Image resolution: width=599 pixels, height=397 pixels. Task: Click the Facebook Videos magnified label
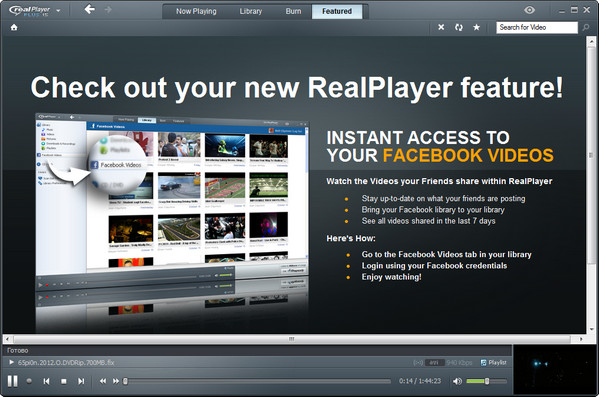[x=117, y=165]
